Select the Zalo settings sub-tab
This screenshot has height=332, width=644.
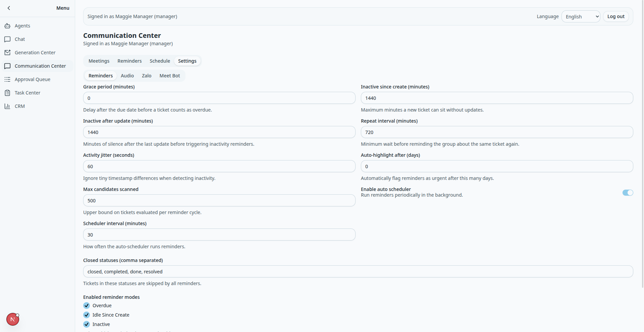tap(147, 76)
